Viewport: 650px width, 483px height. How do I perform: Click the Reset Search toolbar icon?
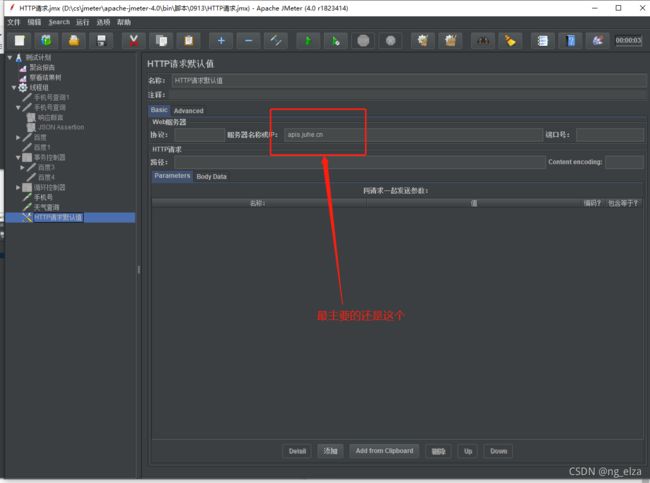coord(510,41)
